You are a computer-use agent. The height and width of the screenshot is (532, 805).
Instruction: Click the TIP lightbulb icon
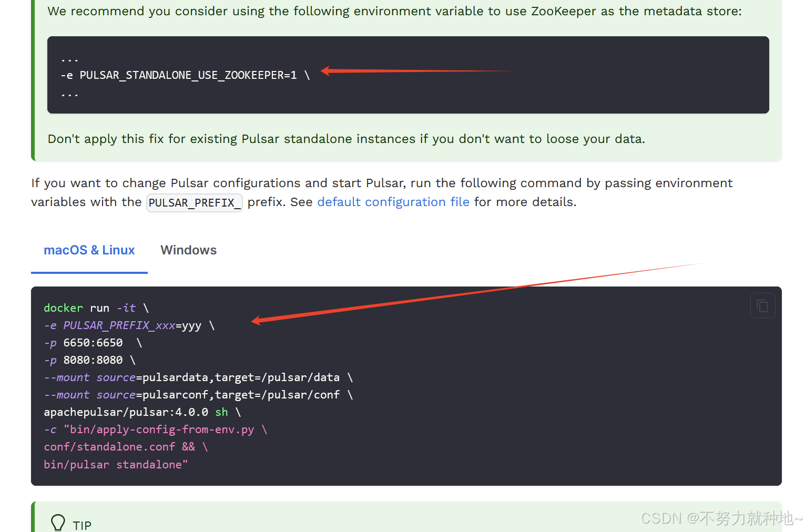[x=58, y=523]
